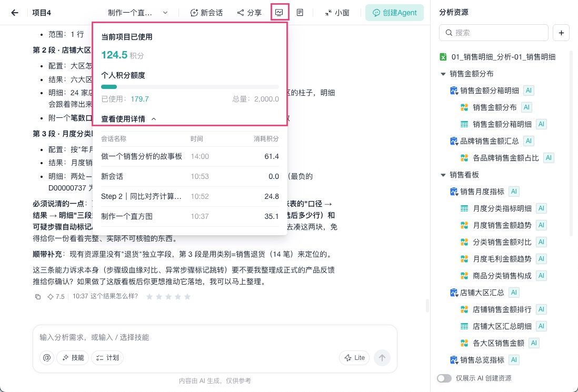Open the 10:37 制作一个直方图 session row
578x392 pixels.
click(190, 216)
